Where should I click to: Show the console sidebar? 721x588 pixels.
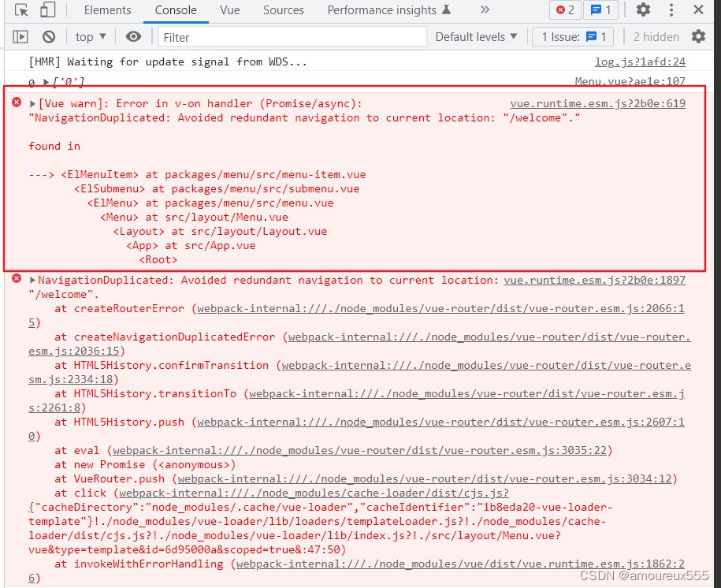[x=19, y=36]
